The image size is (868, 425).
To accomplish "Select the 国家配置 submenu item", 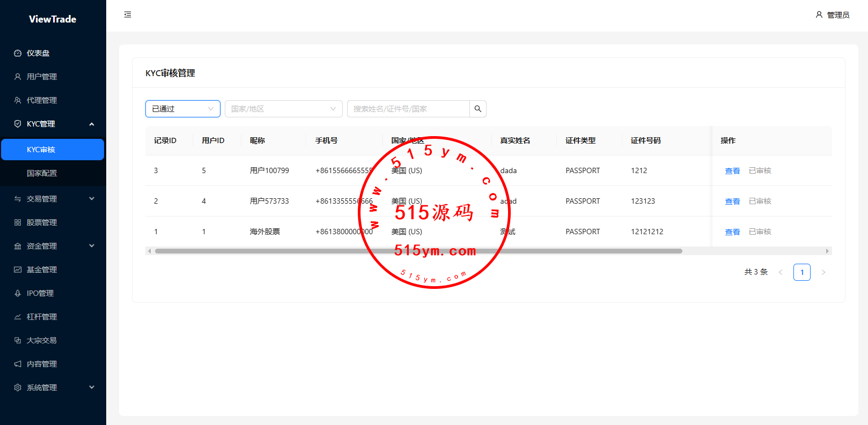I will pos(53,173).
